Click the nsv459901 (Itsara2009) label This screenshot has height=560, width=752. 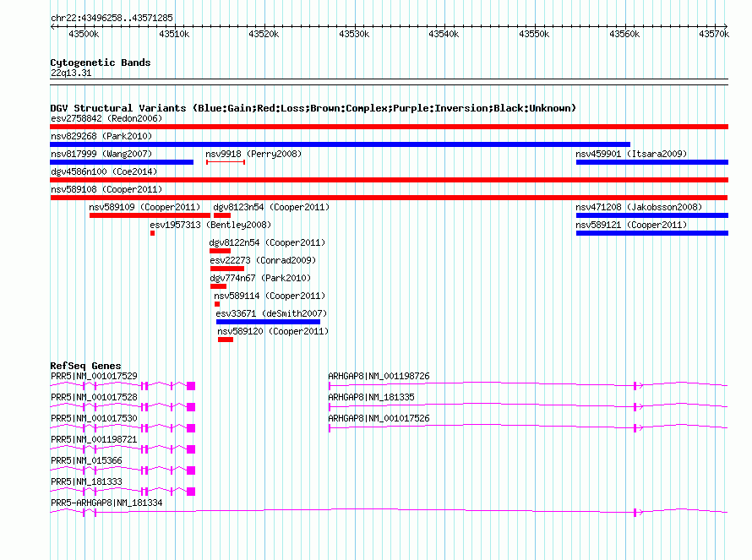coord(631,154)
